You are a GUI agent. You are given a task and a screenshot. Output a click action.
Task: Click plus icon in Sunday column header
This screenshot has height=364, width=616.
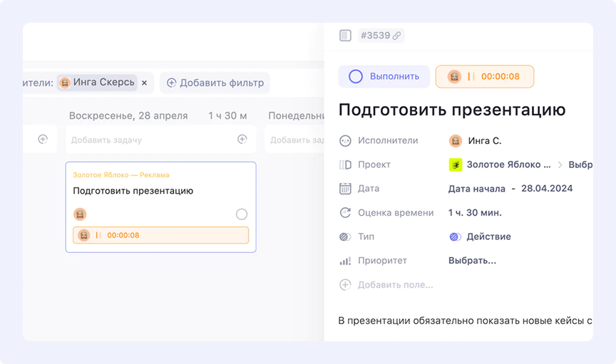(242, 140)
